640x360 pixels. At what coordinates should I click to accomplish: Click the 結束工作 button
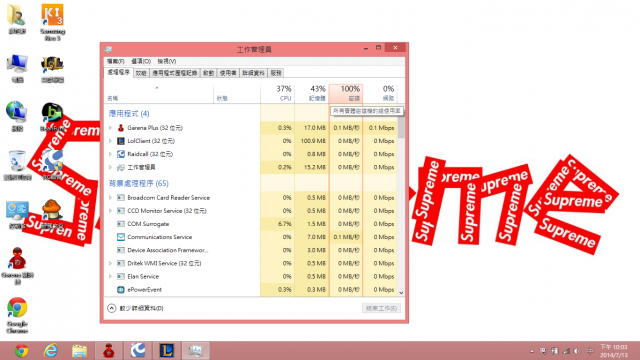click(x=381, y=308)
